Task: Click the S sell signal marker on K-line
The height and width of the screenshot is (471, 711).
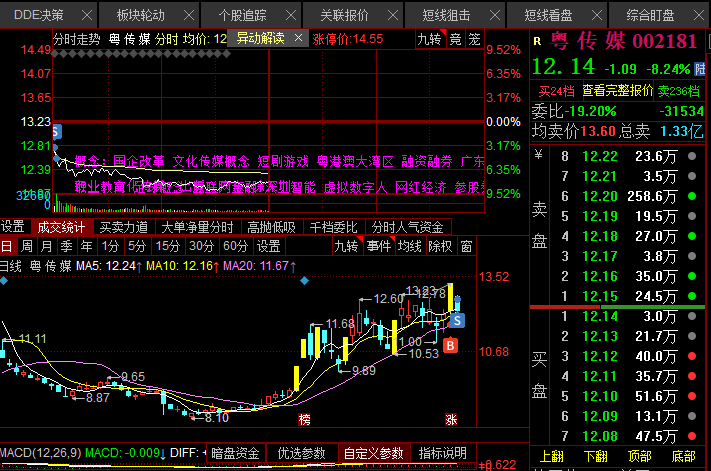Action: [x=457, y=321]
